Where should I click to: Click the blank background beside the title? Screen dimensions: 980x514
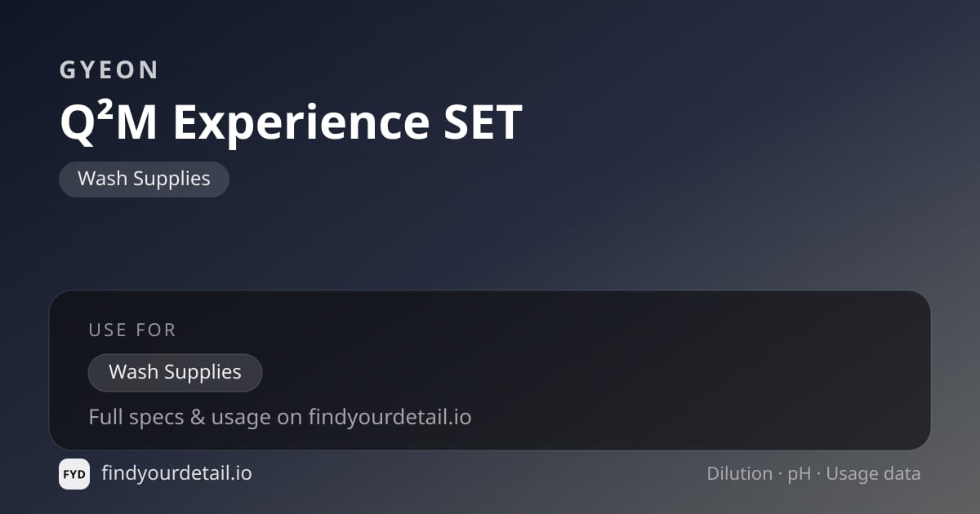(x=735, y=122)
